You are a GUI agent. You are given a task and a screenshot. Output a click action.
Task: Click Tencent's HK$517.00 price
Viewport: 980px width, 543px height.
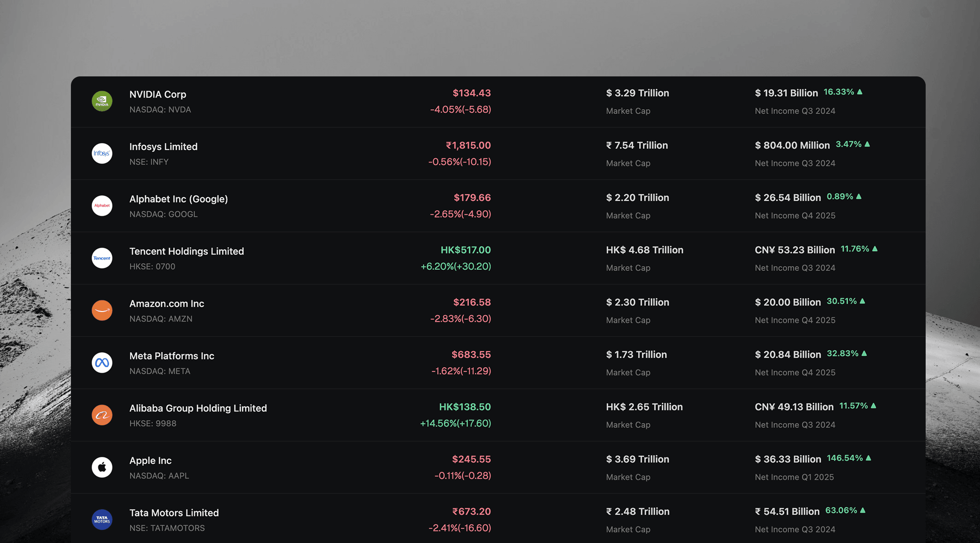466,250
